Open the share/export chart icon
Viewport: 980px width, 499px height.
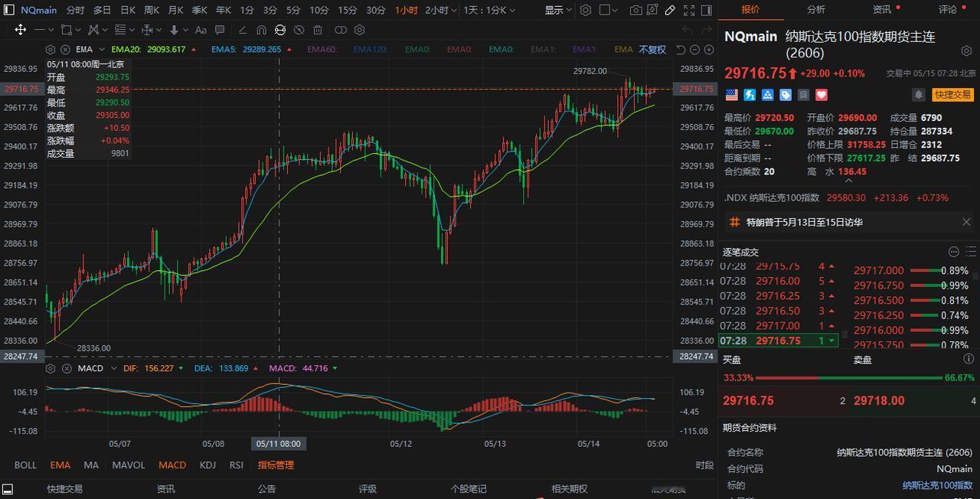coord(653,10)
